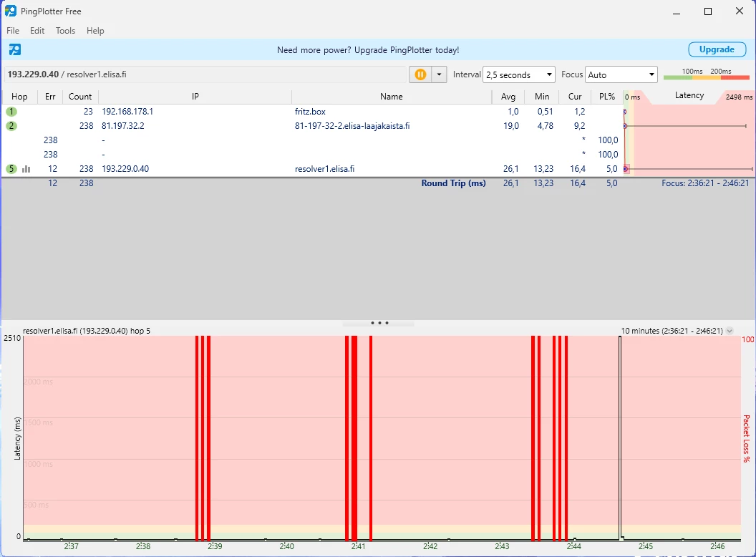Click the app icon in the title bar

pyautogui.click(x=11, y=11)
